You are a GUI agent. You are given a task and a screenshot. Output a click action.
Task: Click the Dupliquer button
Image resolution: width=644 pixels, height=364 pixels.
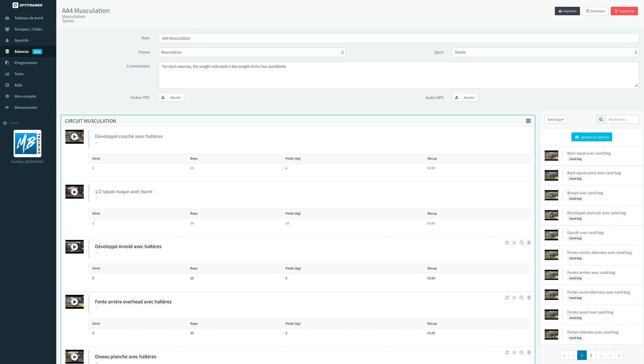point(595,11)
